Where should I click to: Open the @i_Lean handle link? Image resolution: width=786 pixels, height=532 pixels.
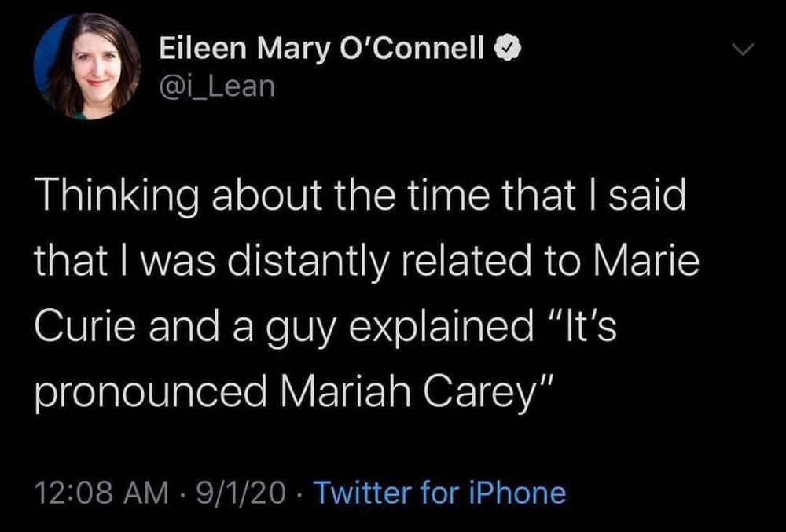click(x=217, y=85)
